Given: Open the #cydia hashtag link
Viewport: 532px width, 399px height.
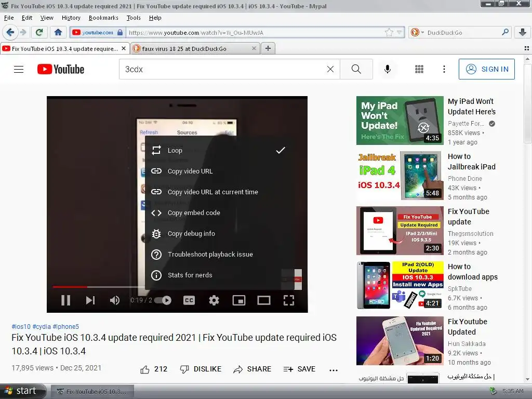Looking at the screenshot, I should 42,326.
